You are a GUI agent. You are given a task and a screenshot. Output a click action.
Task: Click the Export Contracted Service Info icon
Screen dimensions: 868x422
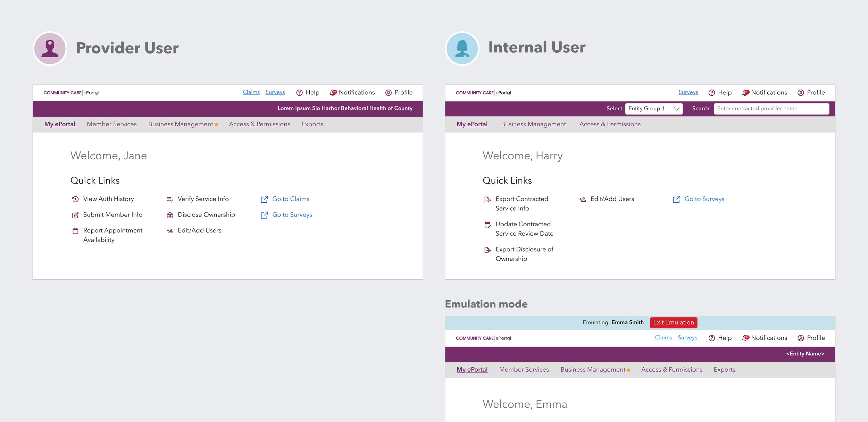(487, 200)
